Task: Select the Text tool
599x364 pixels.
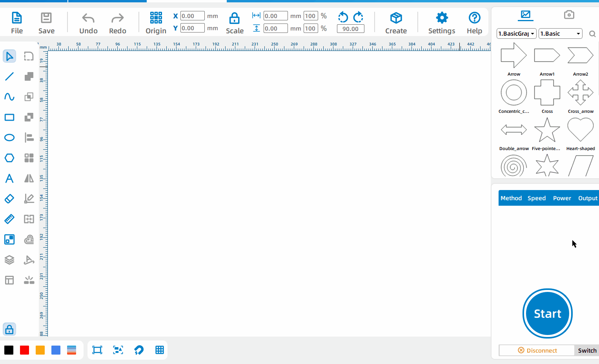Action: (9, 178)
